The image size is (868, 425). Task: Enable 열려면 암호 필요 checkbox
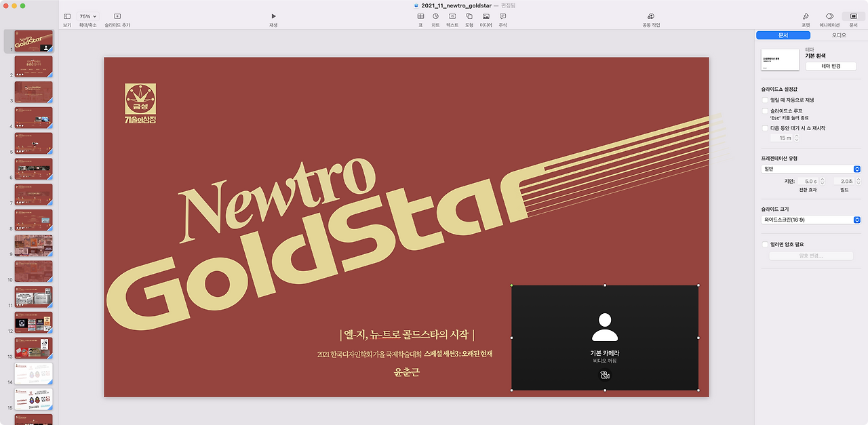[765, 244]
